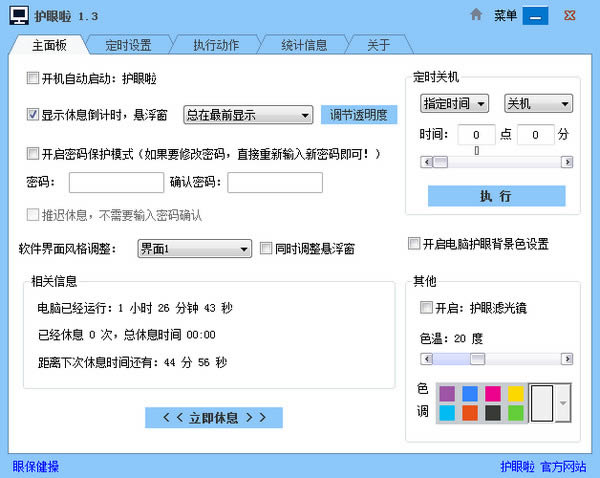600x478 pixels.
Task: Switch to the 定时设置 tab
Action: click(x=129, y=45)
